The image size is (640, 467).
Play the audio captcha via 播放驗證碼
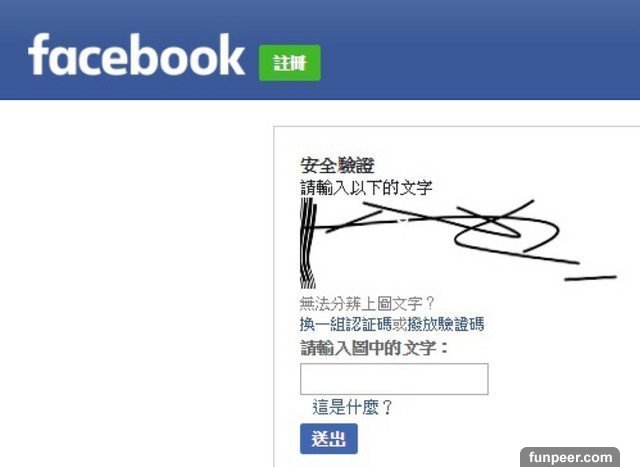point(446,324)
